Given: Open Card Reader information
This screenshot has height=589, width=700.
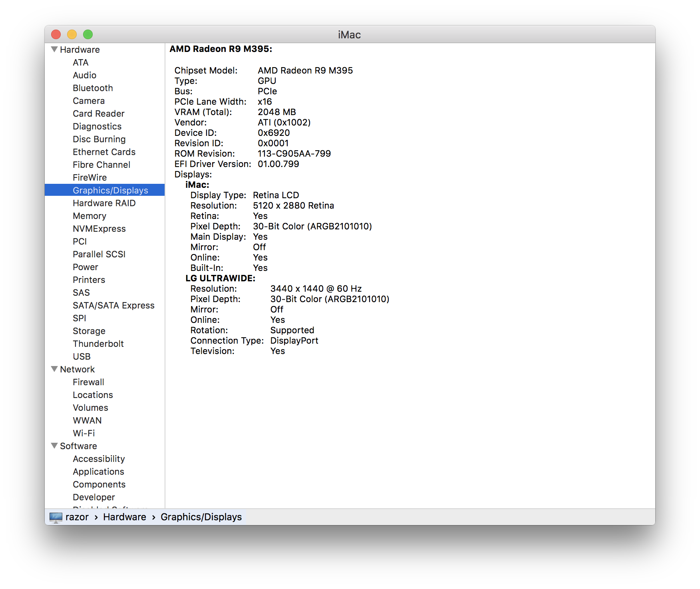Looking at the screenshot, I should click(99, 113).
